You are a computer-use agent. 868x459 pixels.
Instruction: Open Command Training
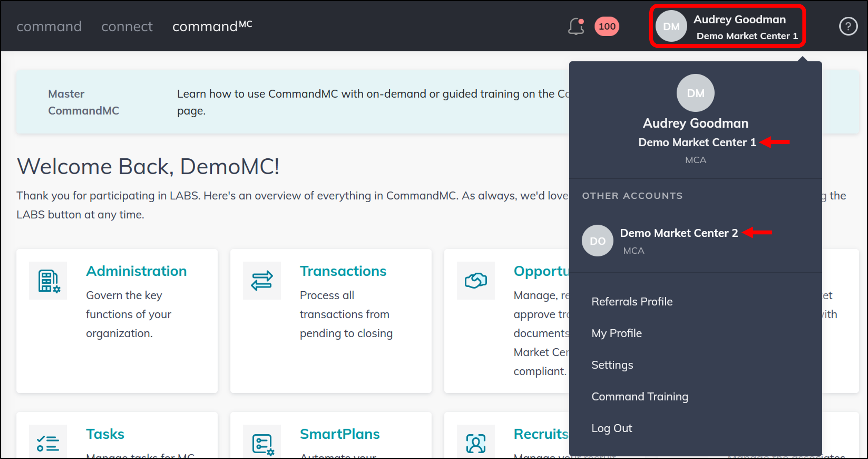[x=640, y=396]
